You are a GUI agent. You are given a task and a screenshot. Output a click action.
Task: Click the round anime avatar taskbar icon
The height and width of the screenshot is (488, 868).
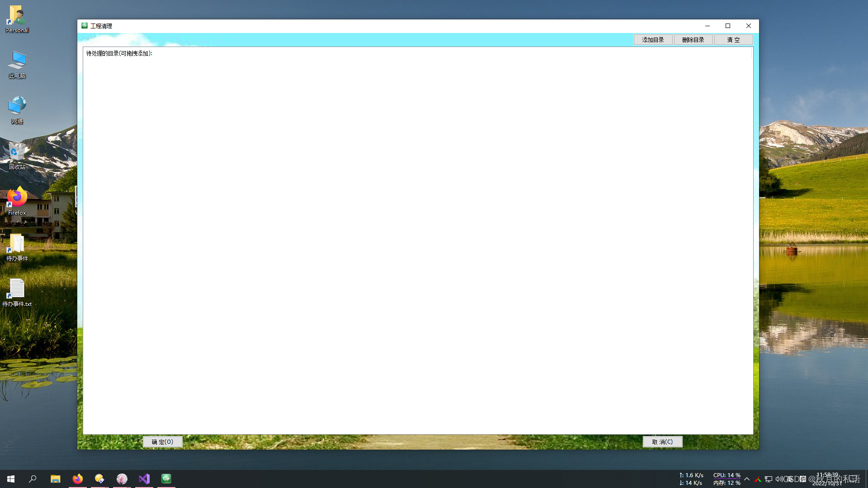(x=122, y=479)
